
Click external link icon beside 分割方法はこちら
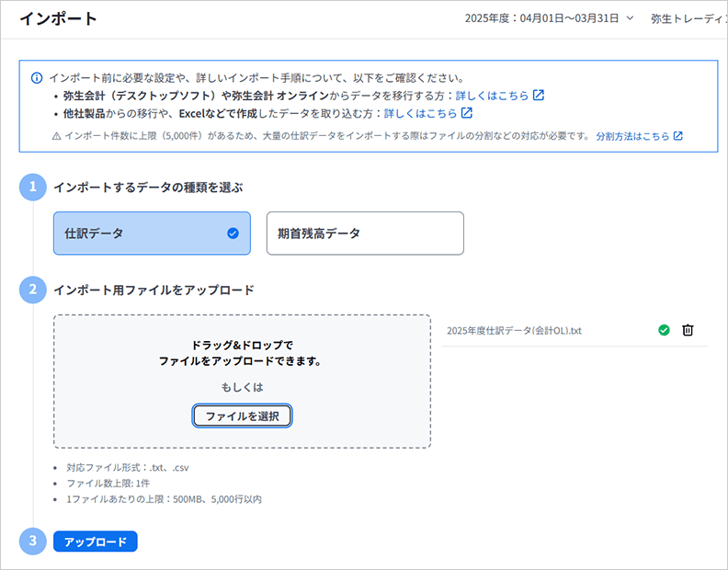pos(678,136)
